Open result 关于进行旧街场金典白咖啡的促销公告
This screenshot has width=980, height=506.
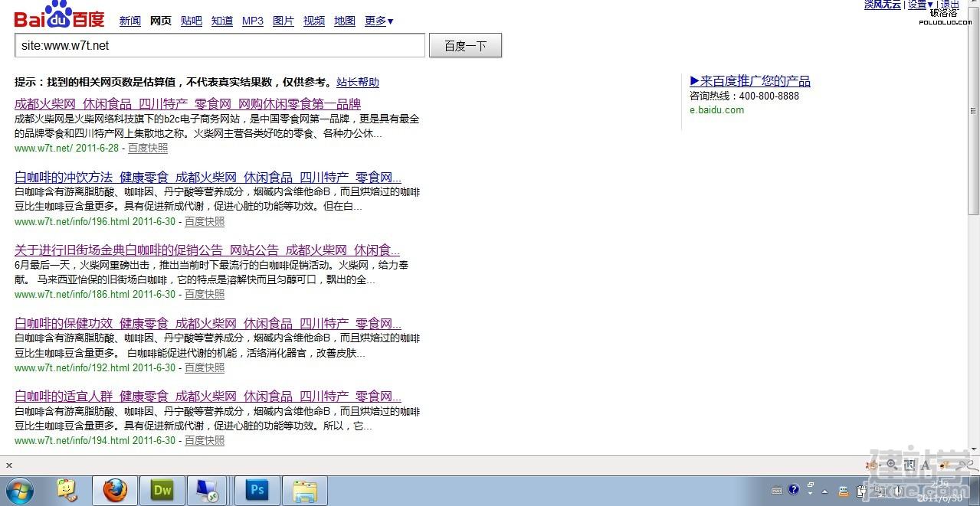click(x=207, y=250)
